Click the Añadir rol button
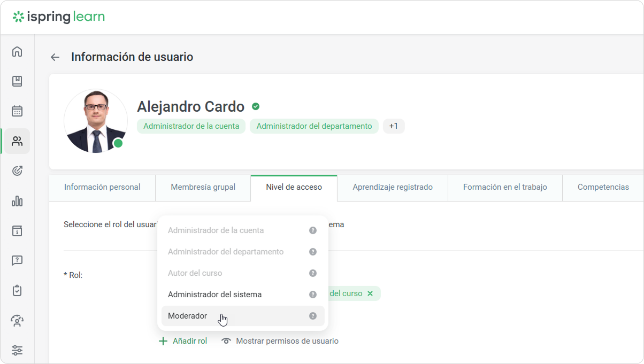The image size is (644, 364). point(183,341)
